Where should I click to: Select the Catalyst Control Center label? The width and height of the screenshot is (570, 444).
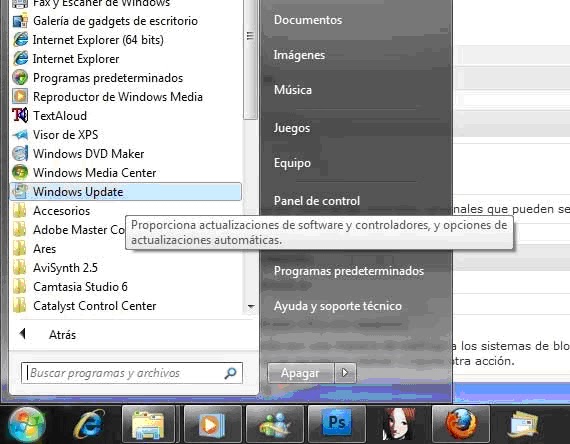pyautogui.click(x=95, y=306)
